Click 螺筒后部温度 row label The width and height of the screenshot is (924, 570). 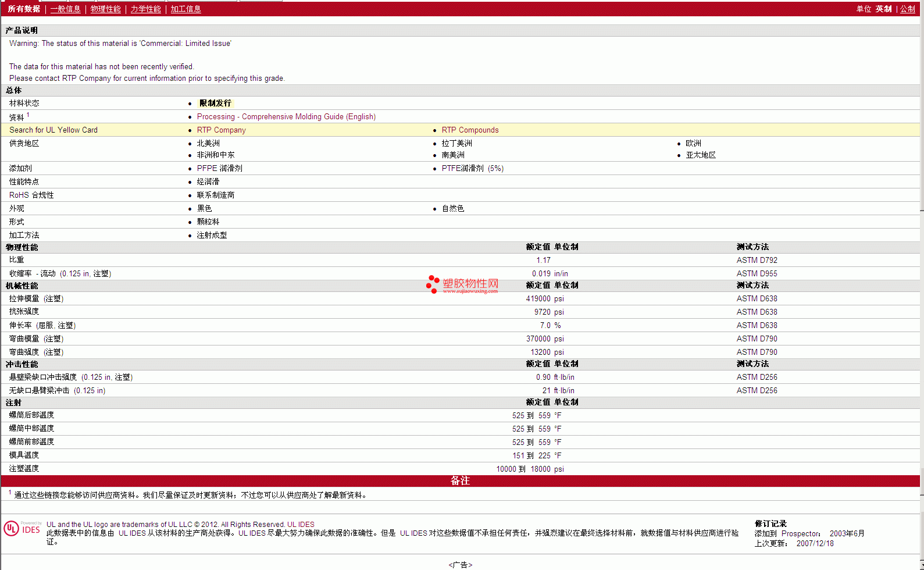coord(31,415)
